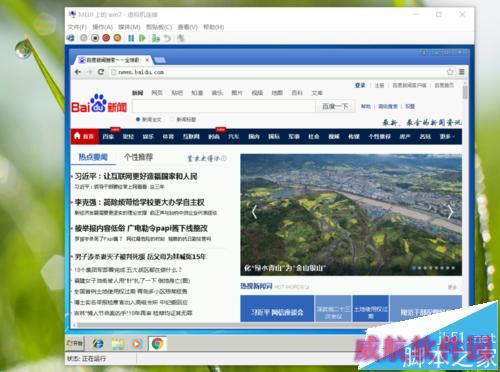
Task: Click the 百度一下 search button
Action: point(335,106)
